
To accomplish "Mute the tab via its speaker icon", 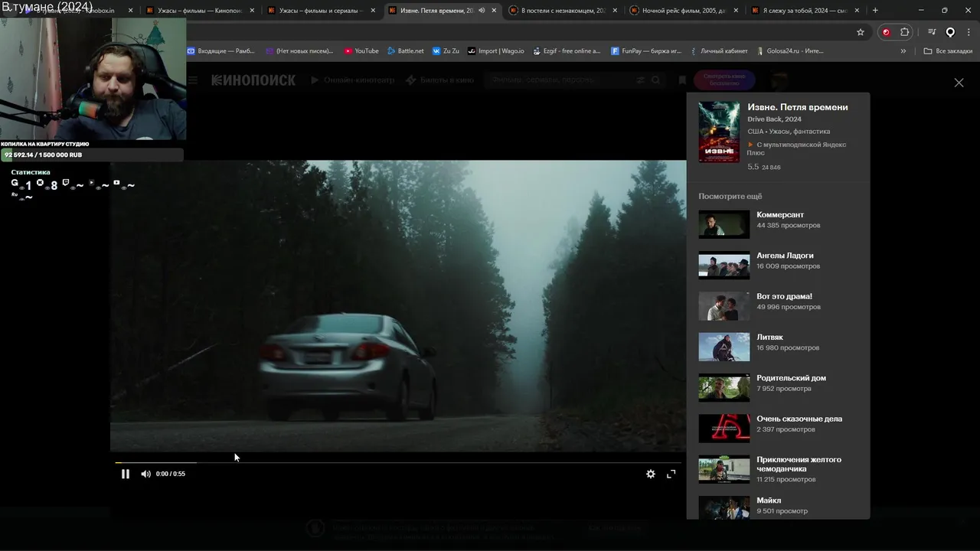I will coord(482,11).
